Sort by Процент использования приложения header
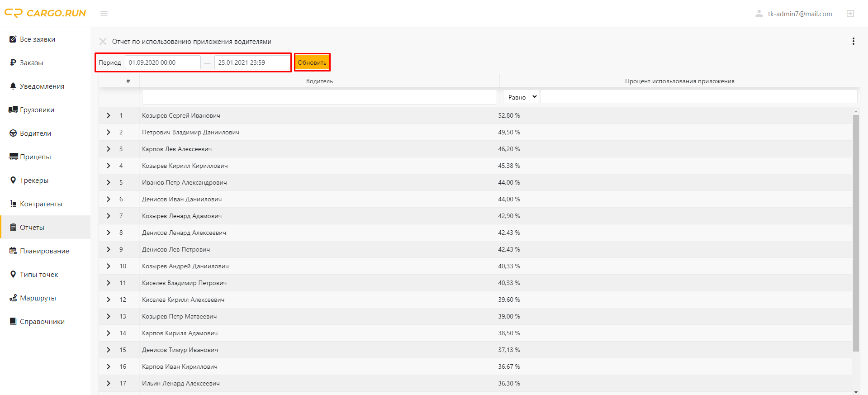 [x=679, y=81]
